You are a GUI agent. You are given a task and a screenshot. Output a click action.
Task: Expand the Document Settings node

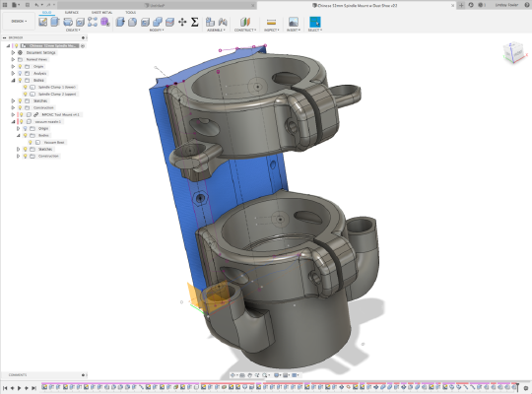[x=13, y=52]
